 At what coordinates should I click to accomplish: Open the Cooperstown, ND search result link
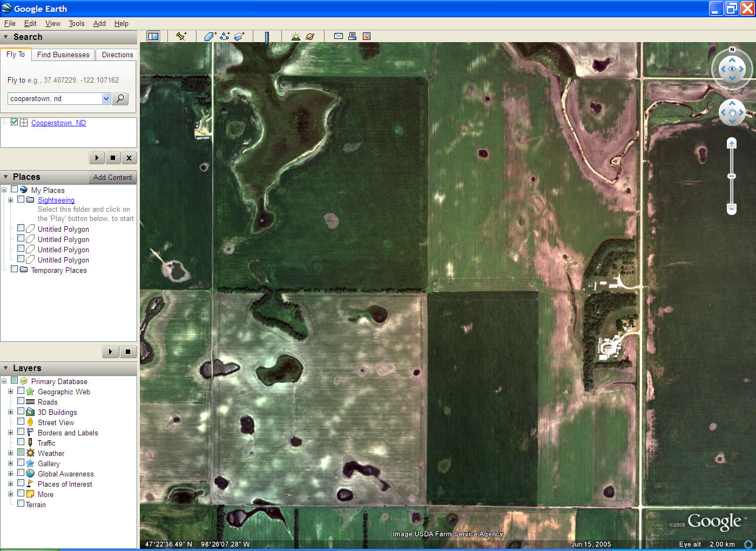coord(58,123)
